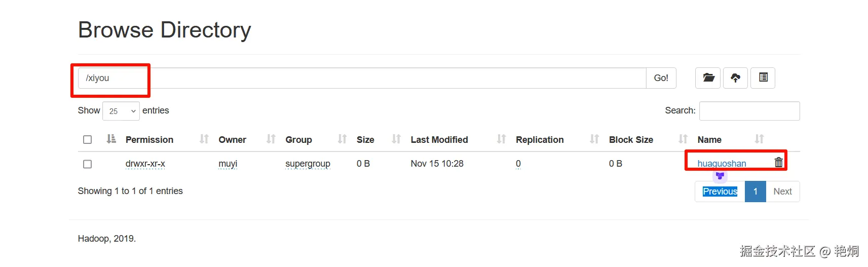Focus the Search text box
868x267 pixels.
749,111
